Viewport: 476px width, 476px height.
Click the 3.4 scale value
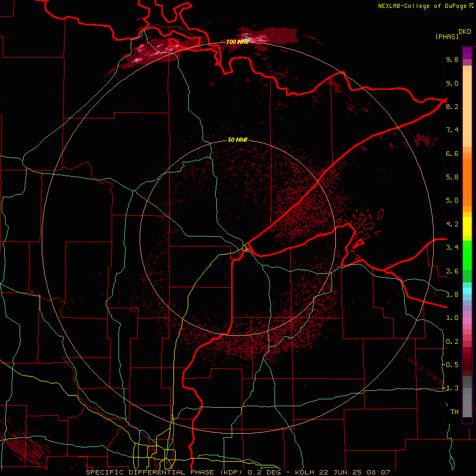click(x=452, y=248)
